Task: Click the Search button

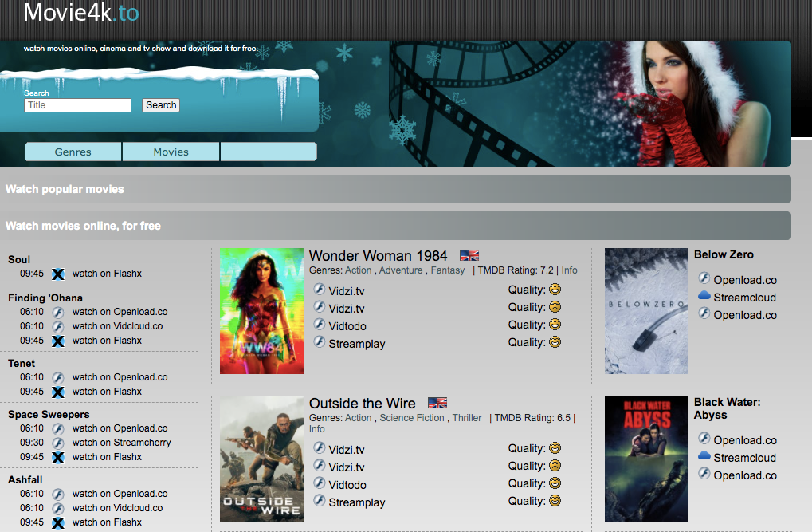Action: pyautogui.click(x=161, y=105)
